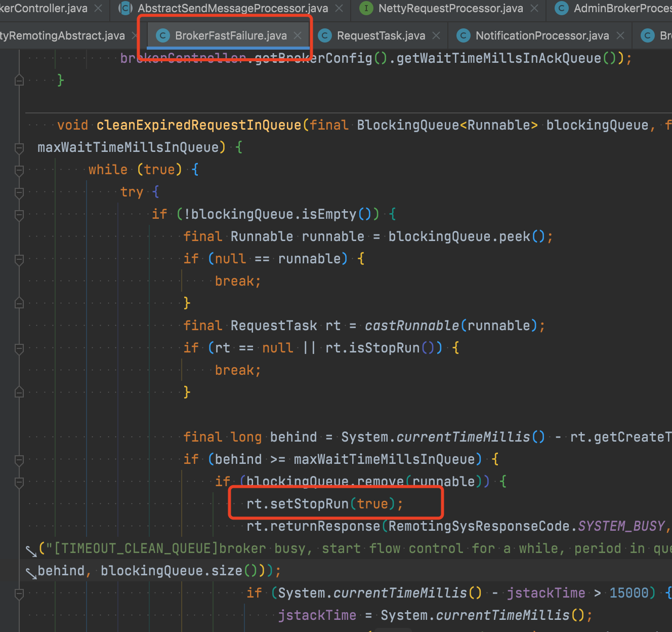Screen dimensions: 672x632
Task: Collapse the if (behind >= maxWaitTimeMillsInQueue) block
Action: (19, 460)
